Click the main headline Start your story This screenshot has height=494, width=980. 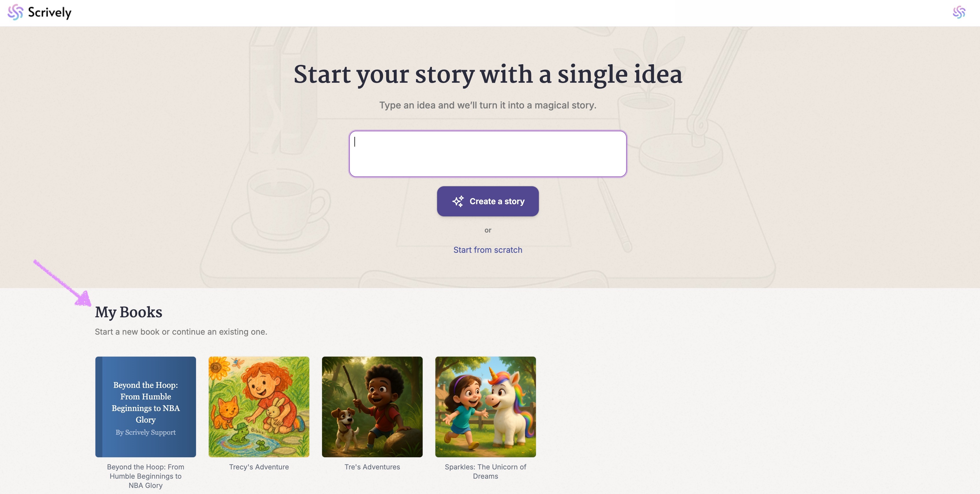coord(488,75)
